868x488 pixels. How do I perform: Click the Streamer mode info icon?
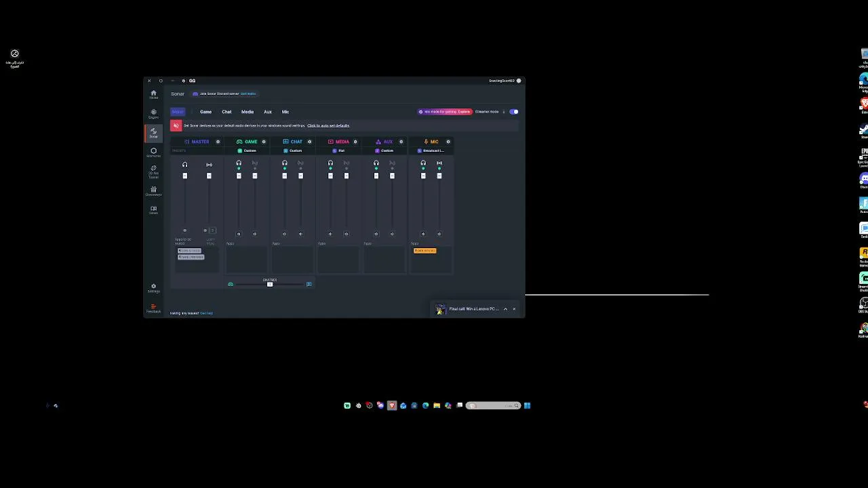coord(503,112)
